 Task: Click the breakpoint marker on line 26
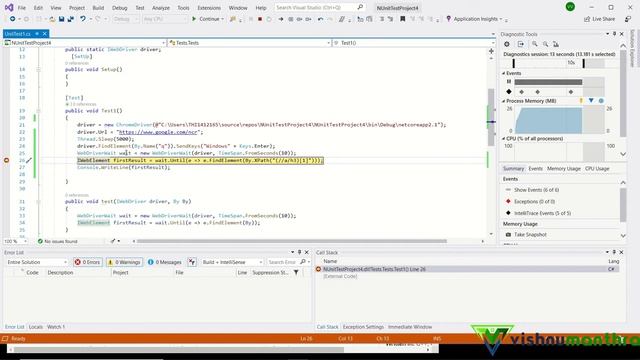point(7,160)
